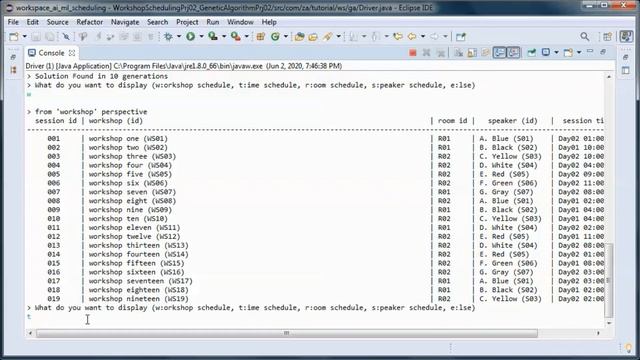This screenshot has width=640, height=360.
Task: Minimize the Console view panel
Action: [x=590, y=51]
